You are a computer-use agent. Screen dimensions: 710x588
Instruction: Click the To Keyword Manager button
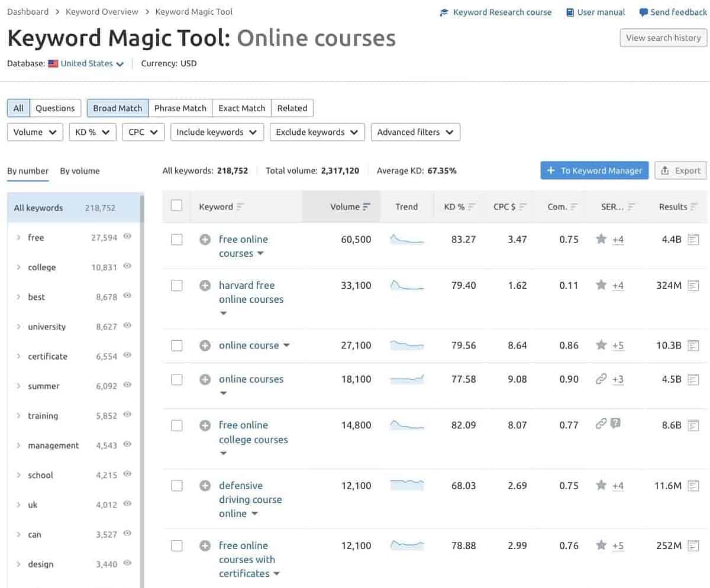point(594,170)
